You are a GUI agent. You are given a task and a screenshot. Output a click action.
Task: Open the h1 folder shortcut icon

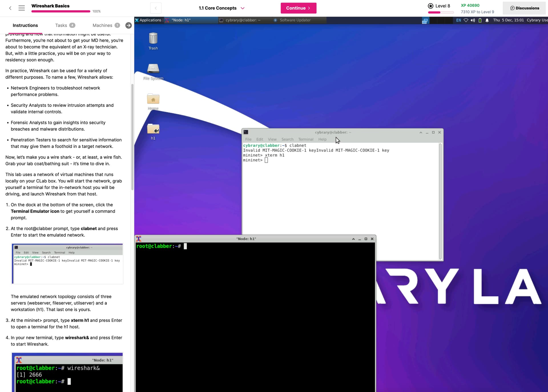pos(153,129)
